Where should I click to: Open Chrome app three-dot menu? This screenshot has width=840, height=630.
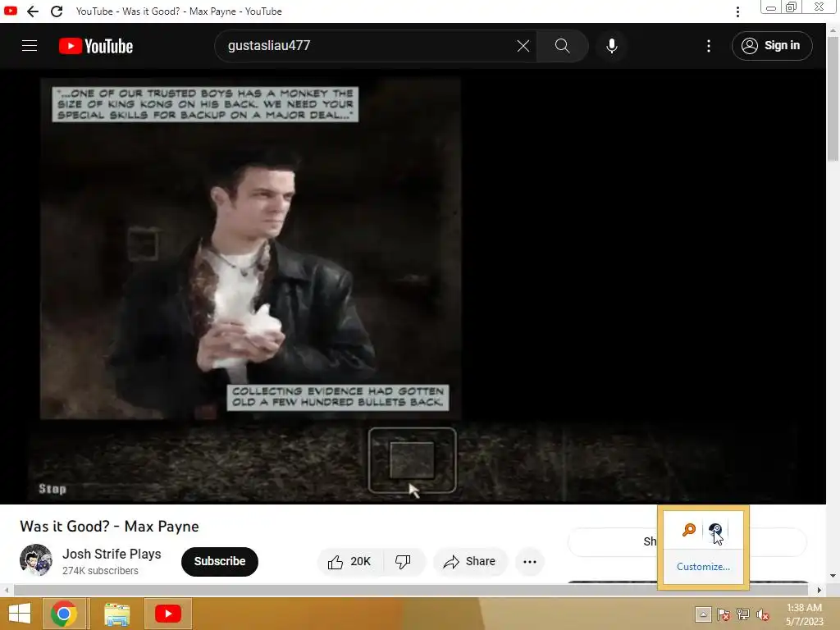pyautogui.click(x=737, y=11)
